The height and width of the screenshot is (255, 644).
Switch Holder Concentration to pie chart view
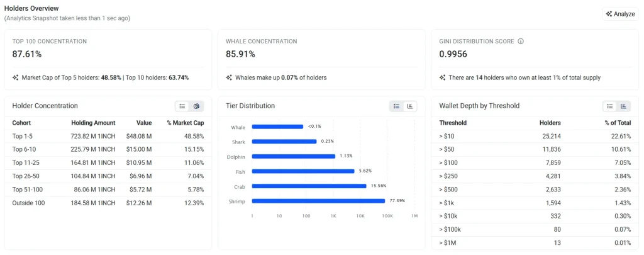click(196, 106)
